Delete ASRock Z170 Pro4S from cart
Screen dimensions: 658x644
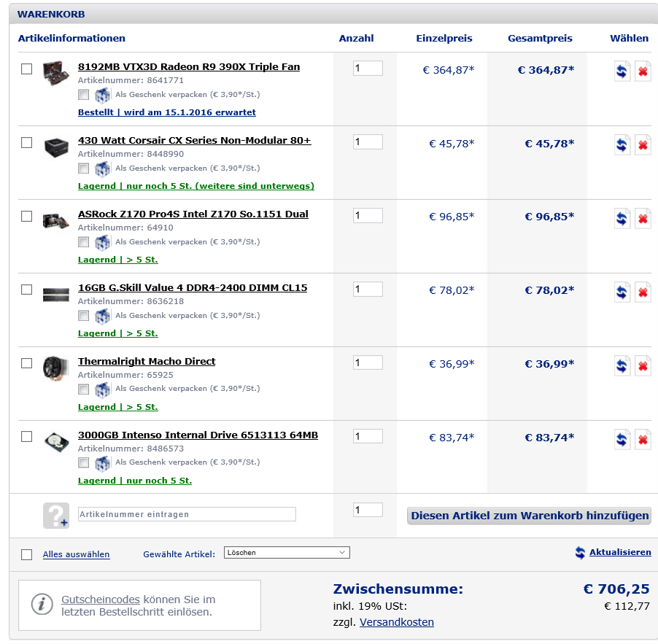[x=643, y=219]
